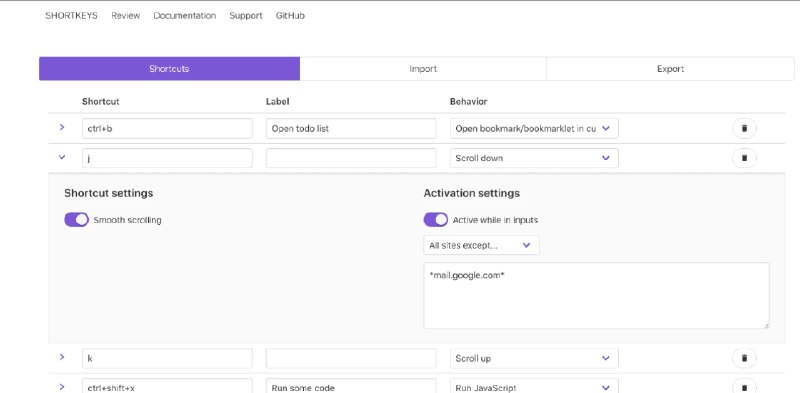This screenshot has height=393, width=800.
Task: Click the Shortcut settings heading
Action: (109, 193)
